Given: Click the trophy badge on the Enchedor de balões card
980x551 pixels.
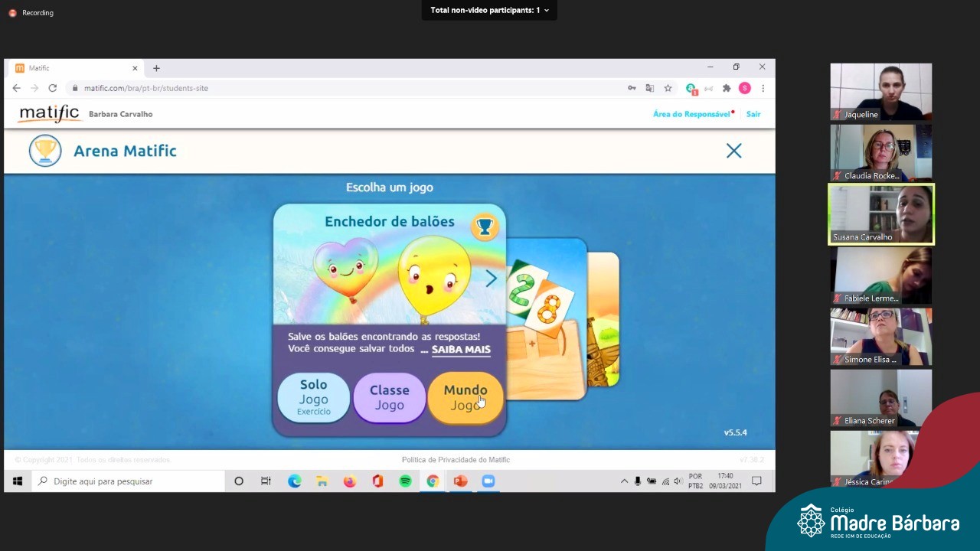Looking at the screenshot, I should click(484, 227).
